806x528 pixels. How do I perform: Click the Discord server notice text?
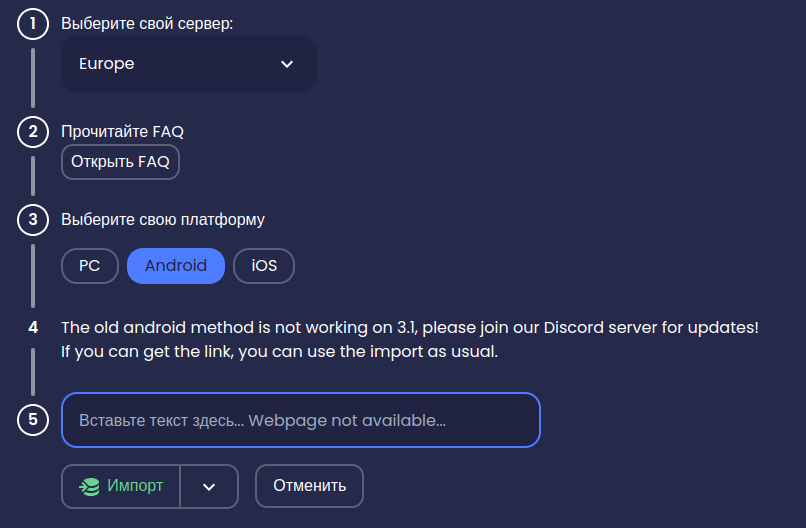(410, 339)
